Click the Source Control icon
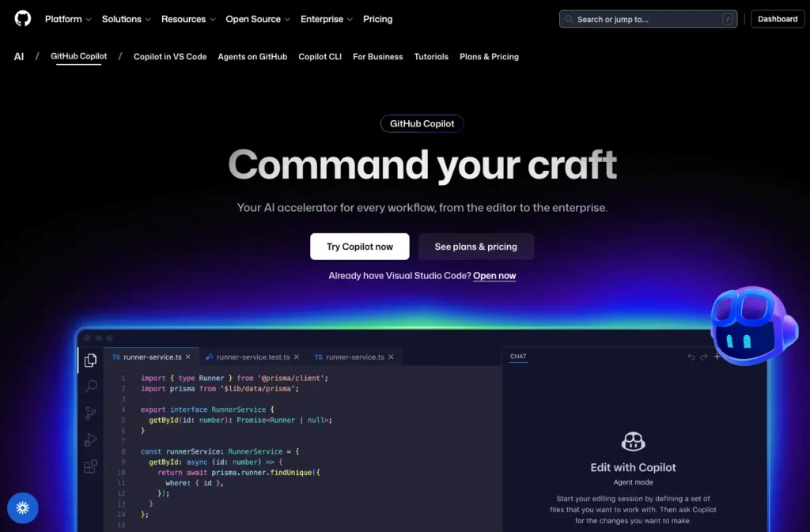The width and height of the screenshot is (810, 532). (x=90, y=413)
